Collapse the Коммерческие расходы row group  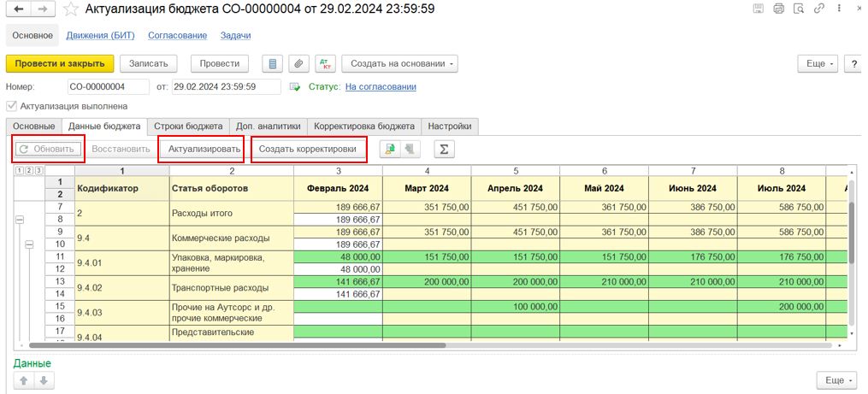click(x=29, y=244)
